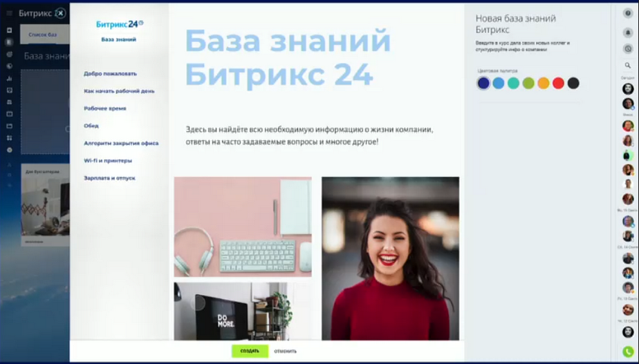Select the highlighted active icon in left sidebar
639x364 pixels.
point(9,42)
